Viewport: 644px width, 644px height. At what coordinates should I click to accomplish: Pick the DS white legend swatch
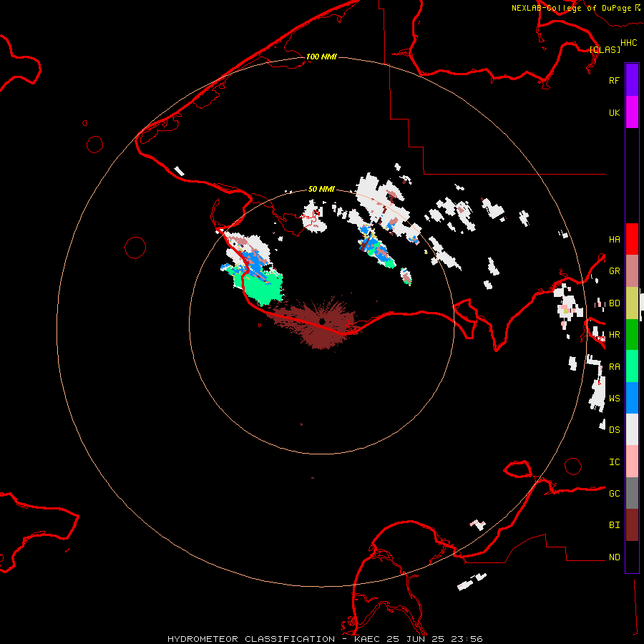point(632,429)
